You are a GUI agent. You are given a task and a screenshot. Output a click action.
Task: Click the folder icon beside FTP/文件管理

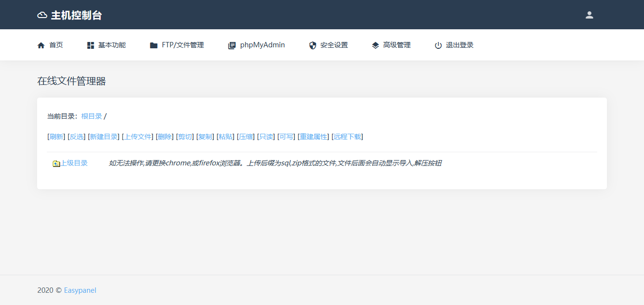coord(154,45)
